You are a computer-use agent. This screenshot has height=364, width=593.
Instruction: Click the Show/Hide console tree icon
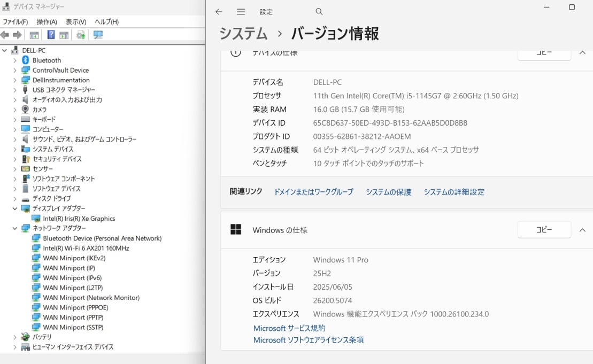pos(33,35)
